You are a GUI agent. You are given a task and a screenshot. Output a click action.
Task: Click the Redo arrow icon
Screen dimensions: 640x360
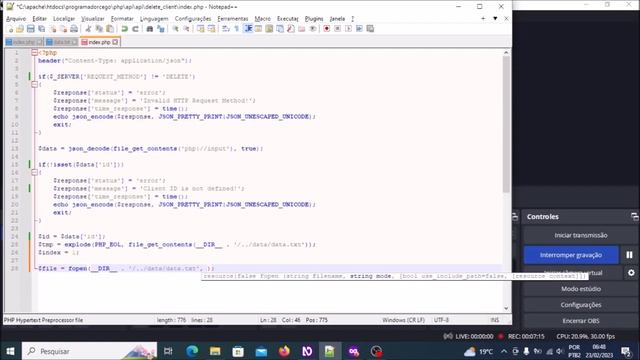coord(135,29)
